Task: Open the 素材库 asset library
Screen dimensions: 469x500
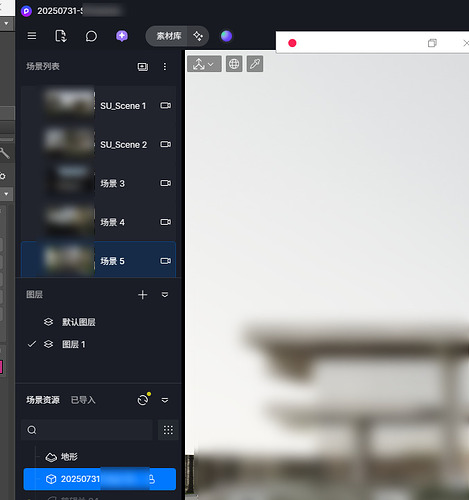Action: click(169, 36)
